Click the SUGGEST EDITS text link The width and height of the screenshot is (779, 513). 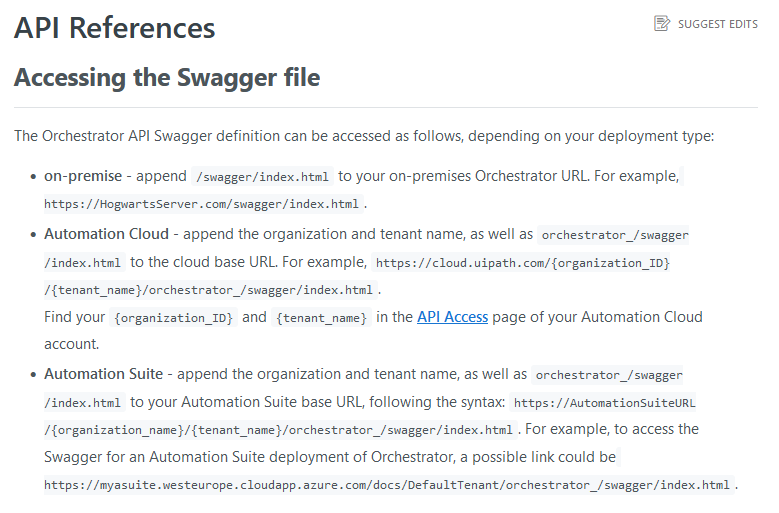pos(717,24)
